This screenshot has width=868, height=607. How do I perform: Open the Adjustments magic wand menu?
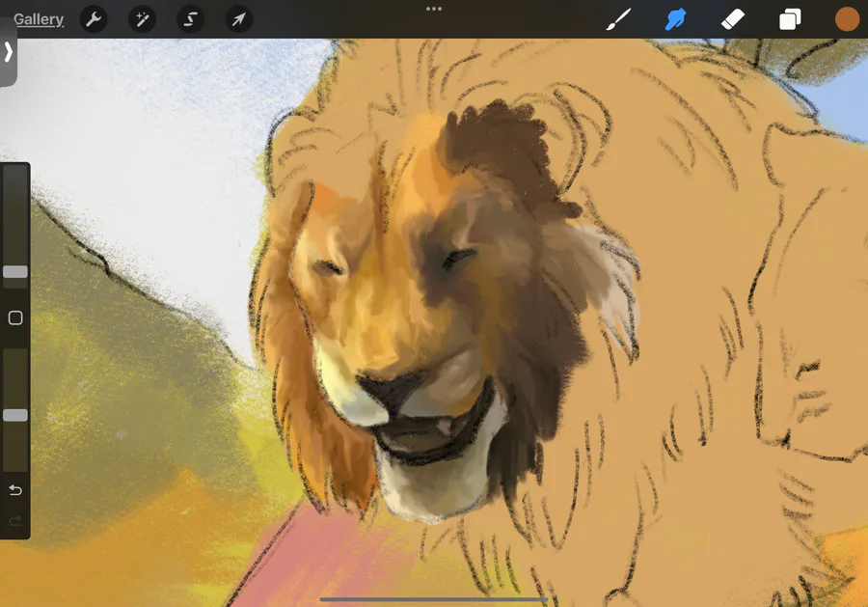click(x=143, y=19)
